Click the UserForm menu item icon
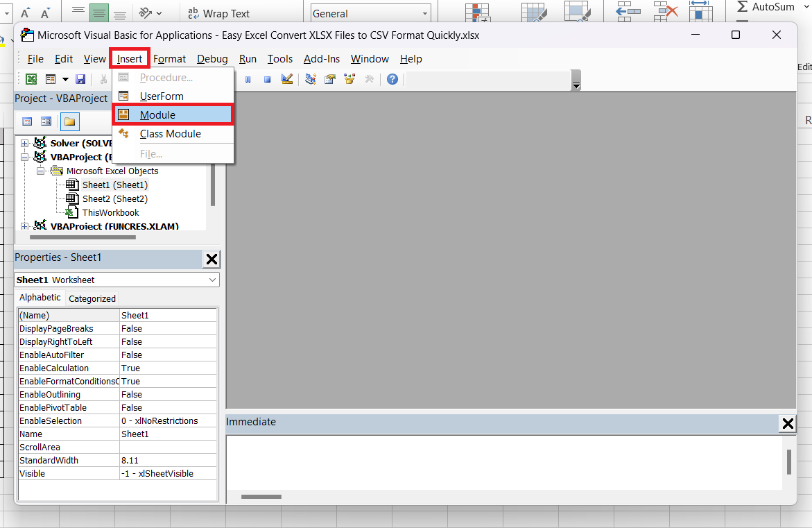 123,96
